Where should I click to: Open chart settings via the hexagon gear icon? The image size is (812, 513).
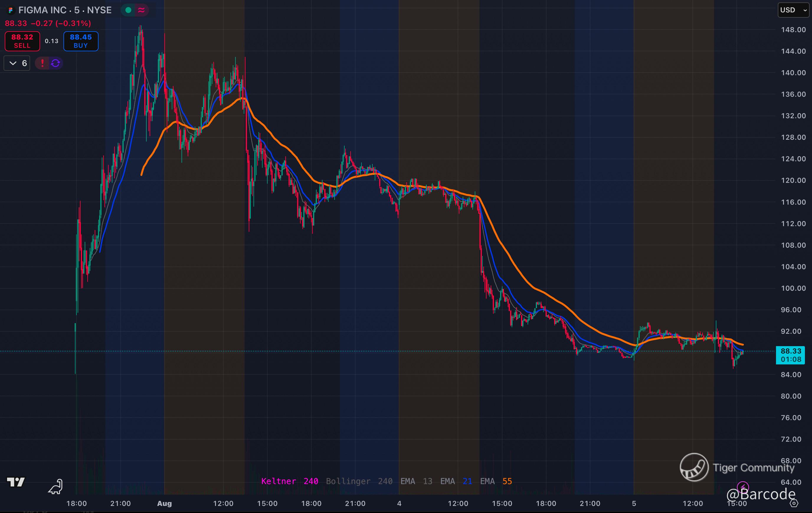tap(794, 503)
